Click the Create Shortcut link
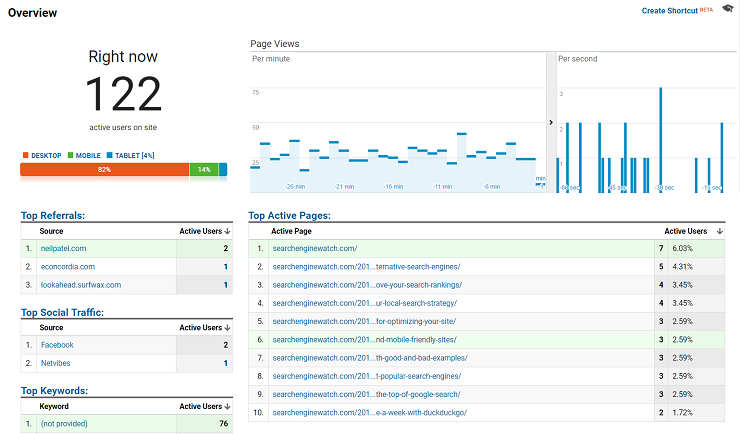Viewport: 740px width, 434px height. (x=669, y=11)
